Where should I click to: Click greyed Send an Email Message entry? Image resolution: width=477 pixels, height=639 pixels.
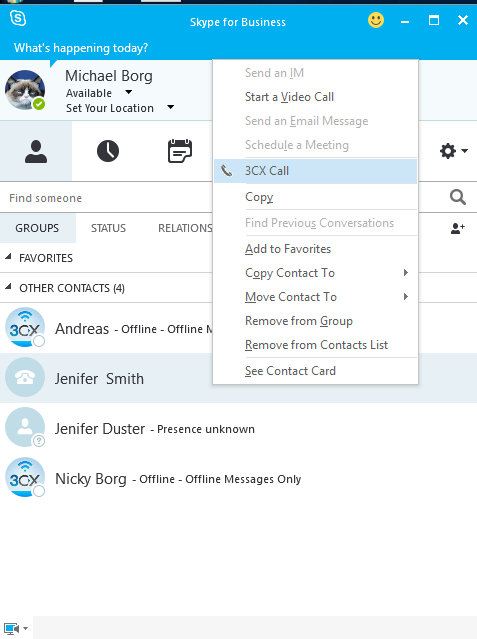tap(315, 121)
